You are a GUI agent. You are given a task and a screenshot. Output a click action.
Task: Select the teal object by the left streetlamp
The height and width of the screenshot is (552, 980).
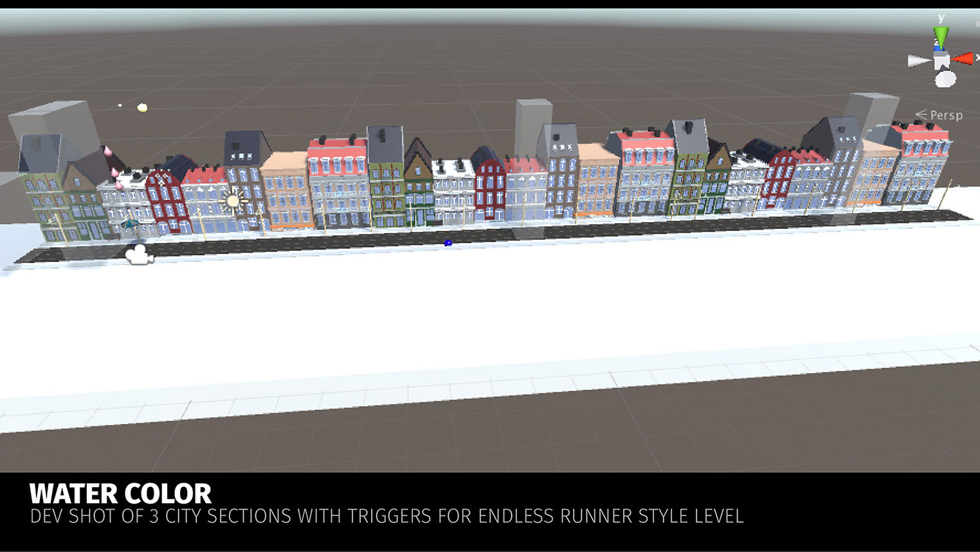click(x=131, y=223)
